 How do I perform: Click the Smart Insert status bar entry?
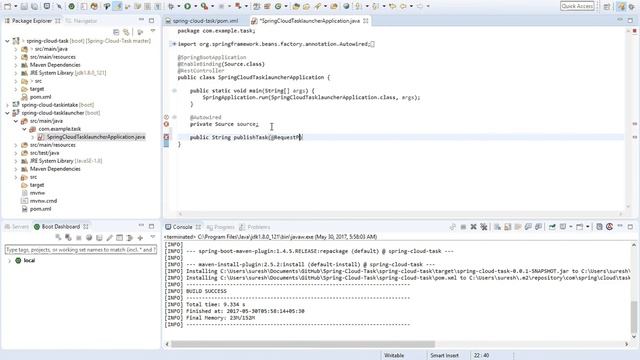(444, 356)
